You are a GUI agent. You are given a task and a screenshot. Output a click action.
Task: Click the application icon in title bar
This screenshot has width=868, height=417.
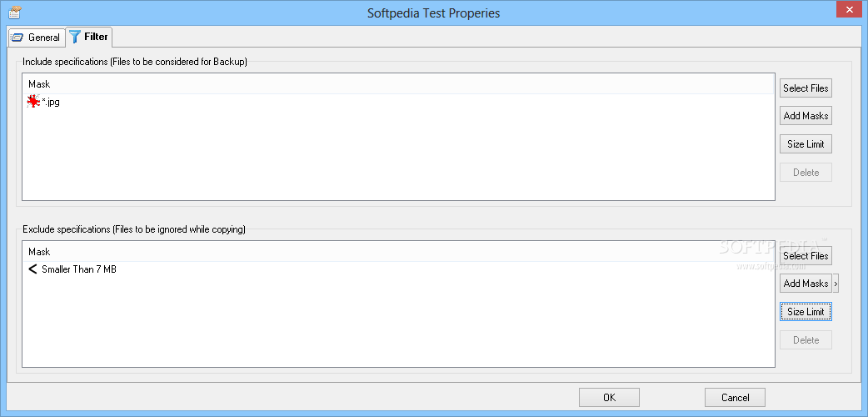click(x=15, y=12)
